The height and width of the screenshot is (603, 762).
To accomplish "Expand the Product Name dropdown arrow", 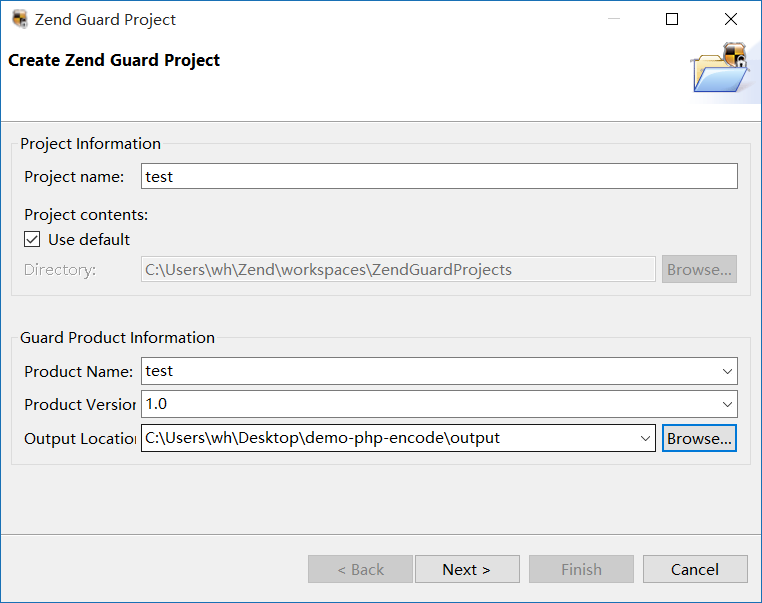I will pos(727,372).
